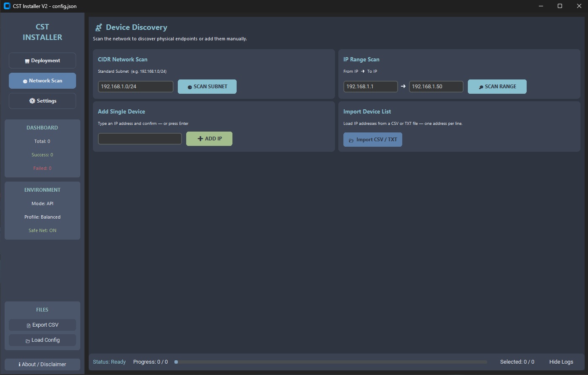Click the gear icon on Settings
Image resolution: width=588 pixels, height=375 pixels.
32,101
